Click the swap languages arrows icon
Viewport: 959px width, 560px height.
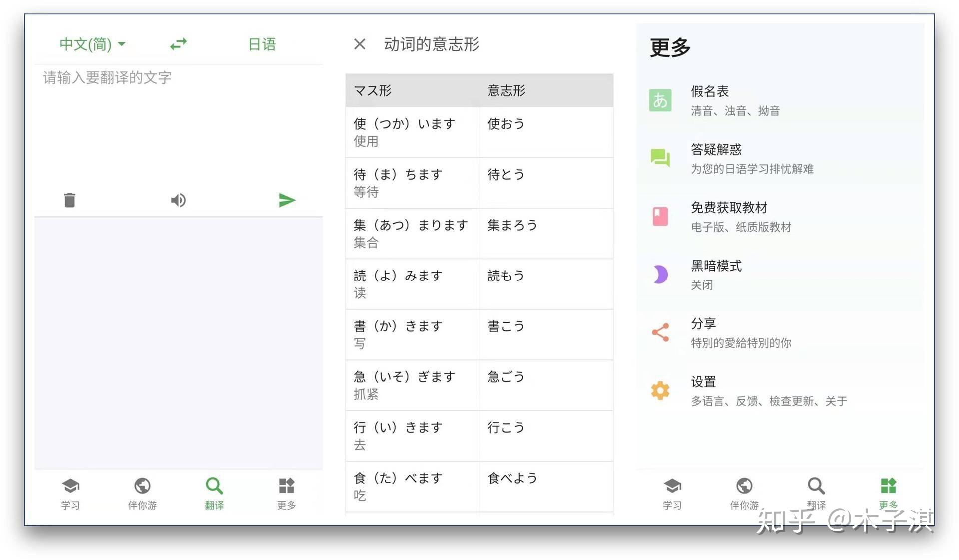coord(178,44)
